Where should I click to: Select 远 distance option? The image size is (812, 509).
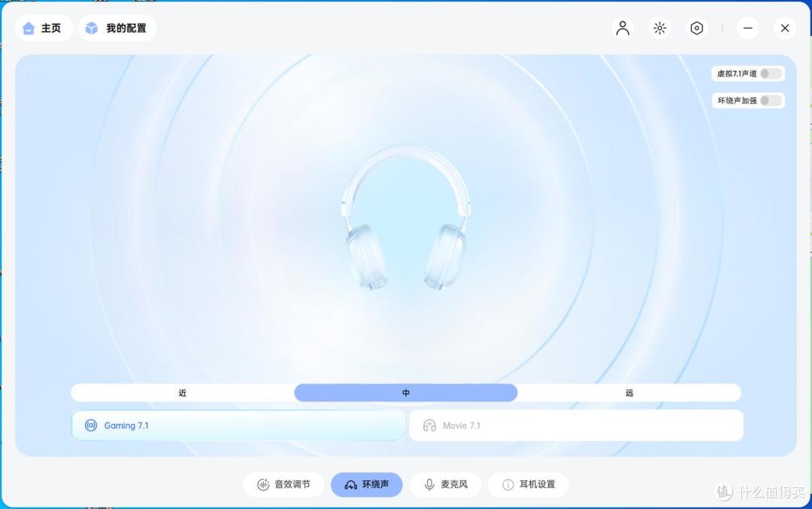pos(629,392)
